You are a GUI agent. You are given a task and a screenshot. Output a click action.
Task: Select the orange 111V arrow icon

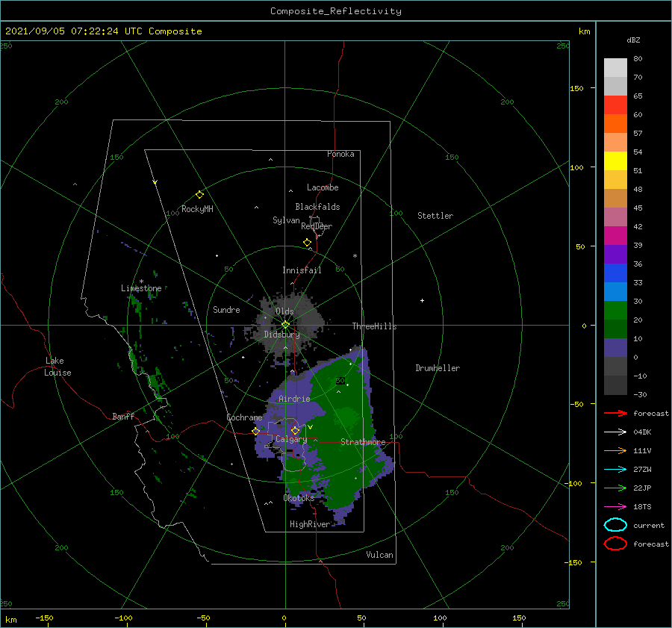615,450
